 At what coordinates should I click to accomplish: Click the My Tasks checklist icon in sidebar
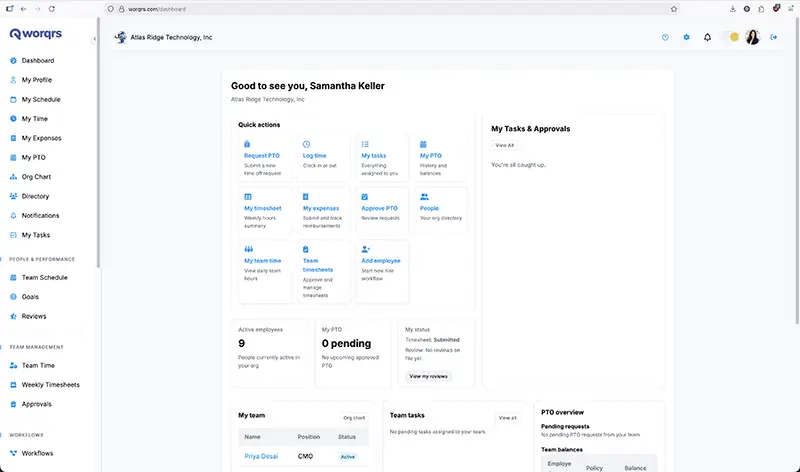click(x=13, y=235)
